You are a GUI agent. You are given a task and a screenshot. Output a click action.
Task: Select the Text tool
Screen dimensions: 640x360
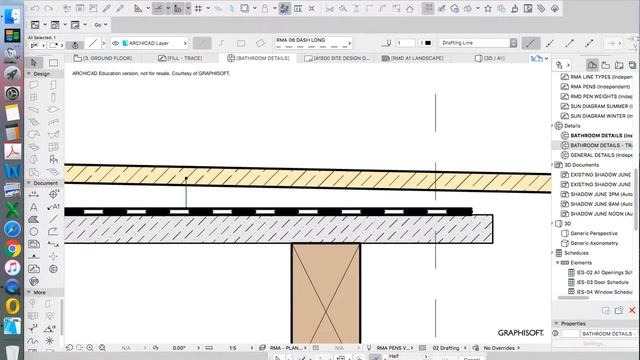point(34,207)
